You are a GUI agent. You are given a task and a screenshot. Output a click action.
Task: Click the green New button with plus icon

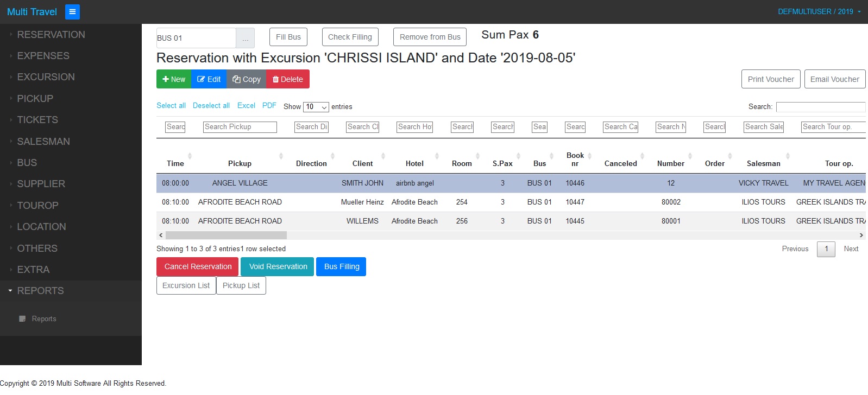(x=174, y=79)
